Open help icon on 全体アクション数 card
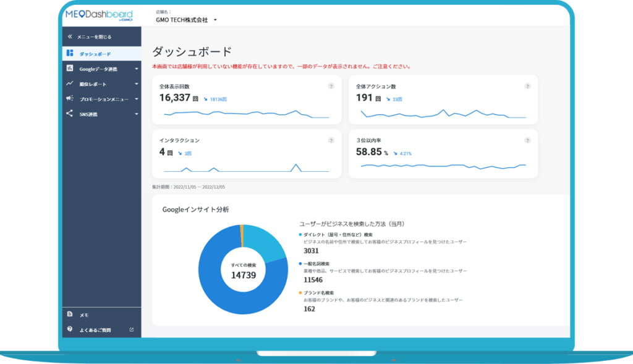633x364 pixels. pos(527,87)
